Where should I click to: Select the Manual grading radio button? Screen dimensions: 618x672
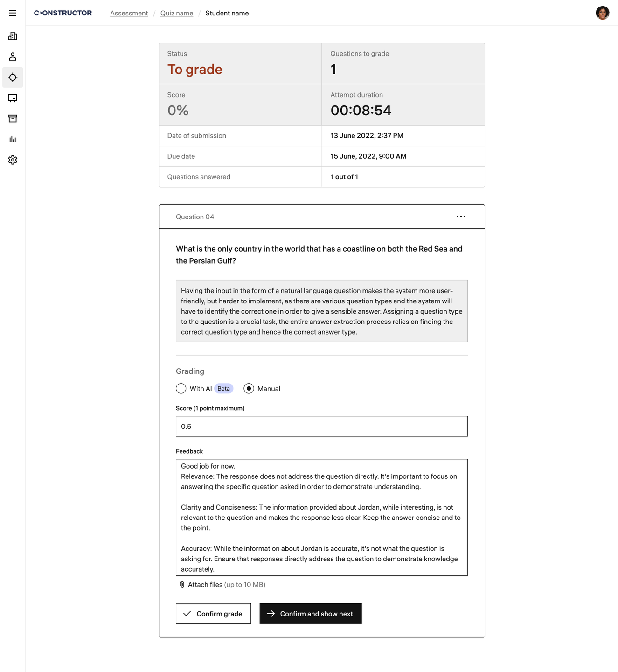(x=249, y=388)
